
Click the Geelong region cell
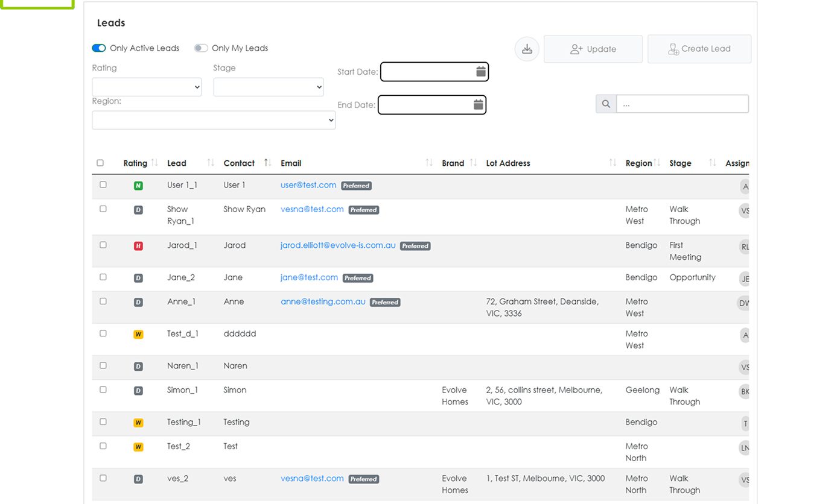[643, 390]
